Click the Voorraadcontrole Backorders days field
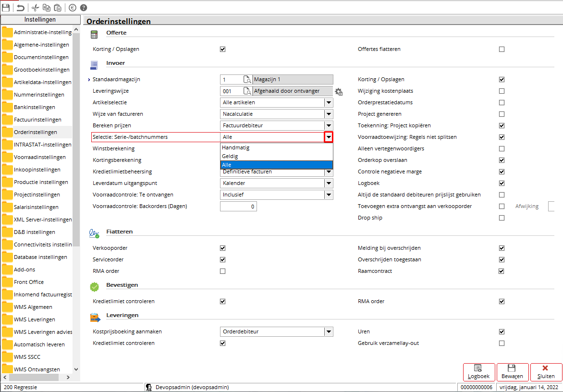Screen dimensions: 563x392 click(x=238, y=207)
